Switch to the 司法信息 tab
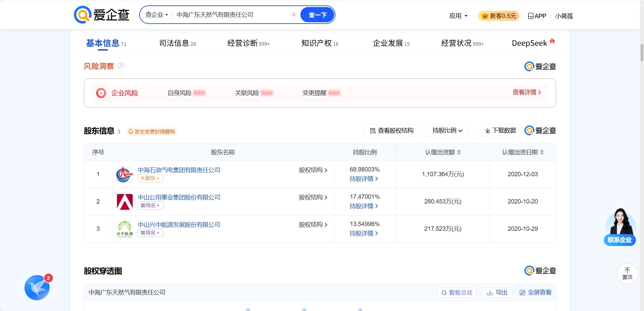644x311 pixels. click(177, 43)
